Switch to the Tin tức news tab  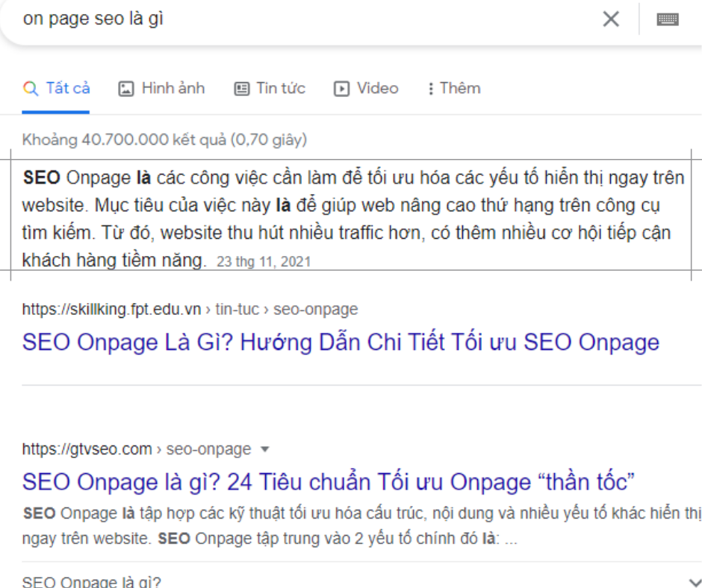point(281,88)
